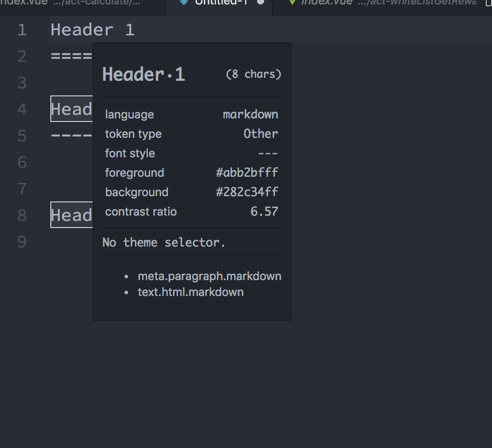Click the boxed "Head" text on line 4
This screenshot has width=492, height=448.
point(72,109)
